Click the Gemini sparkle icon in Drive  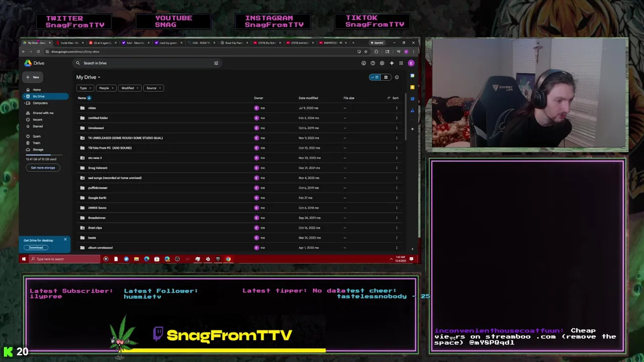(391, 63)
